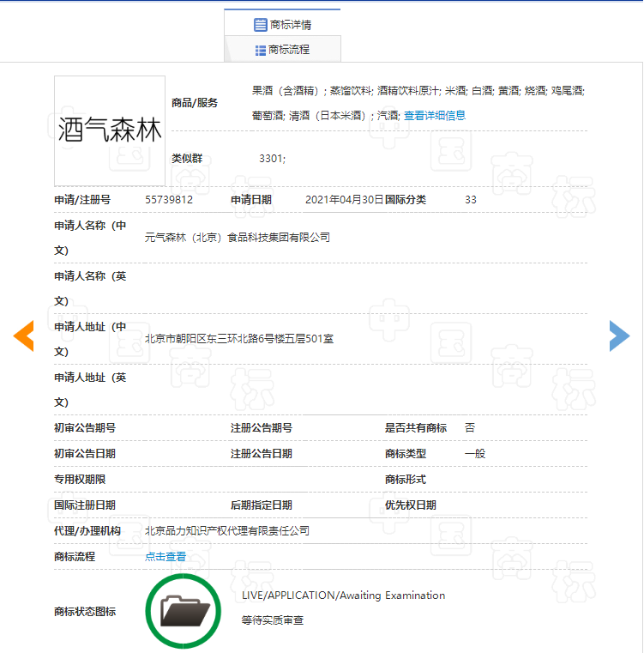Select the address 北京市朝阳区东三环北路6号楼五层501室

point(239,339)
